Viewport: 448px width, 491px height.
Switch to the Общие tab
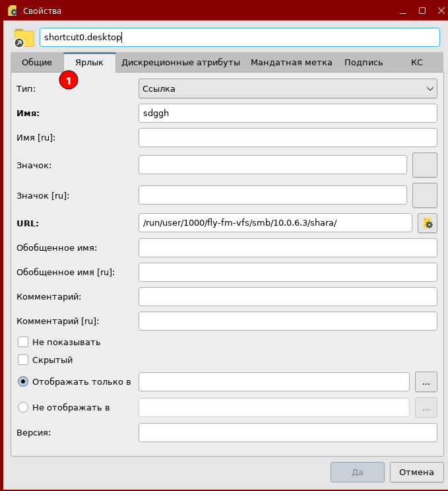point(37,63)
